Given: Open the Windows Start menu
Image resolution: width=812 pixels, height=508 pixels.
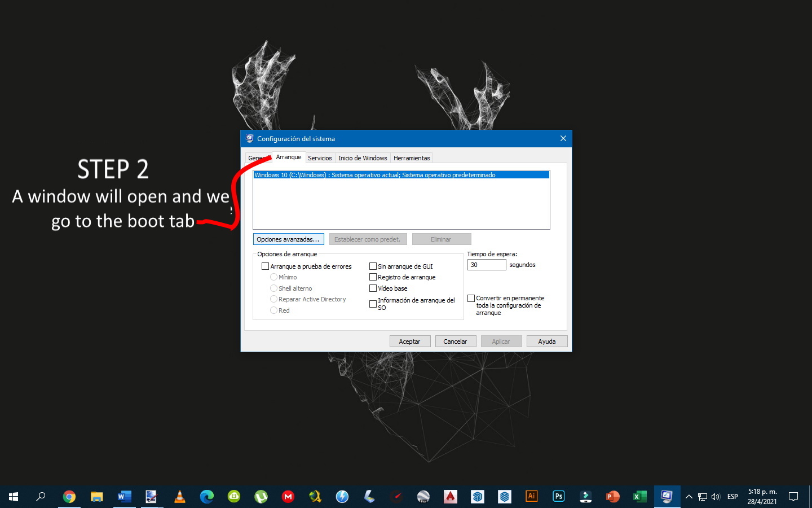Looking at the screenshot, I should (14, 497).
